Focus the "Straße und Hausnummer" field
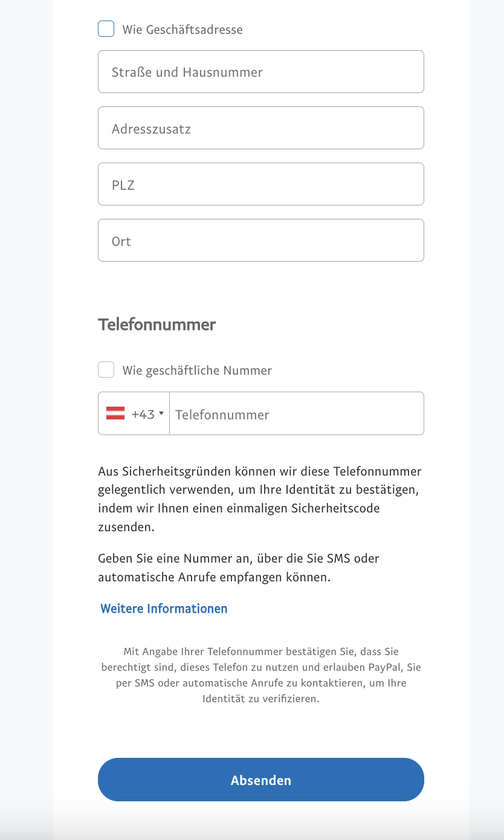The width and height of the screenshot is (504, 840). 260,72
